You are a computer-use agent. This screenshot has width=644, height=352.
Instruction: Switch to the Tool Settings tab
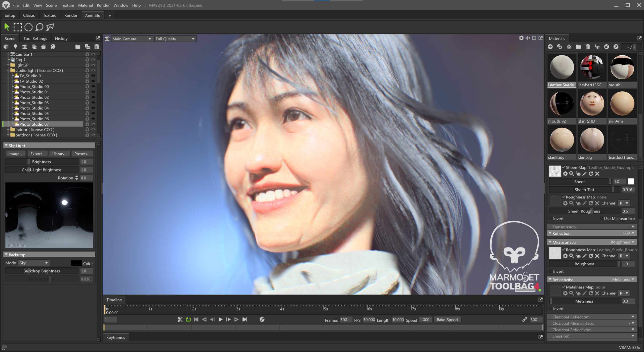(35, 39)
